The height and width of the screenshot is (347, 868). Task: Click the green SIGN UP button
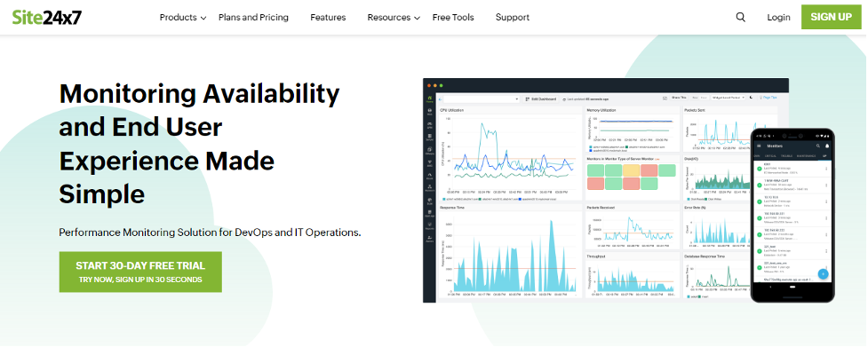click(x=831, y=17)
